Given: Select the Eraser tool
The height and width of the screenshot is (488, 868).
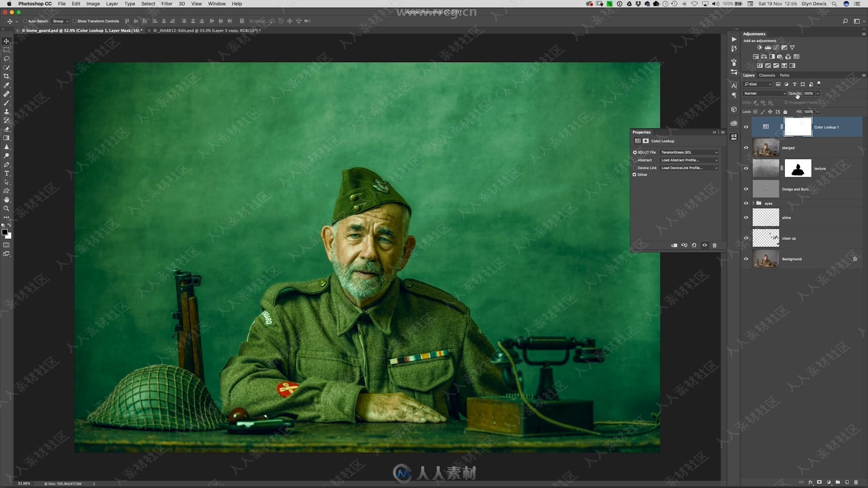Looking at the screenshot, I should coord(6,129).
